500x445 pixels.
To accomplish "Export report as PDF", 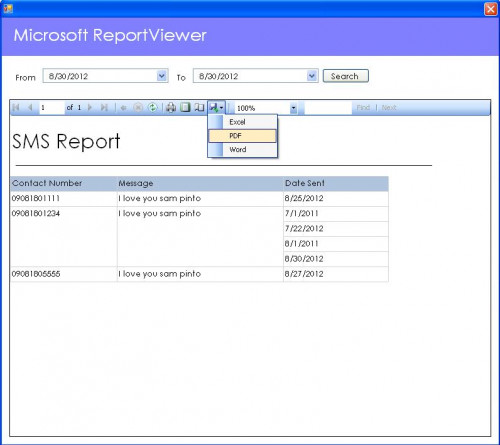I will coord(243,136).
